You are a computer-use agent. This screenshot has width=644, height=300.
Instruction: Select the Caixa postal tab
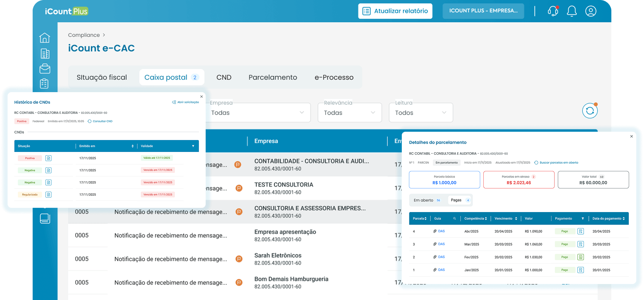(x=172, y=77)
